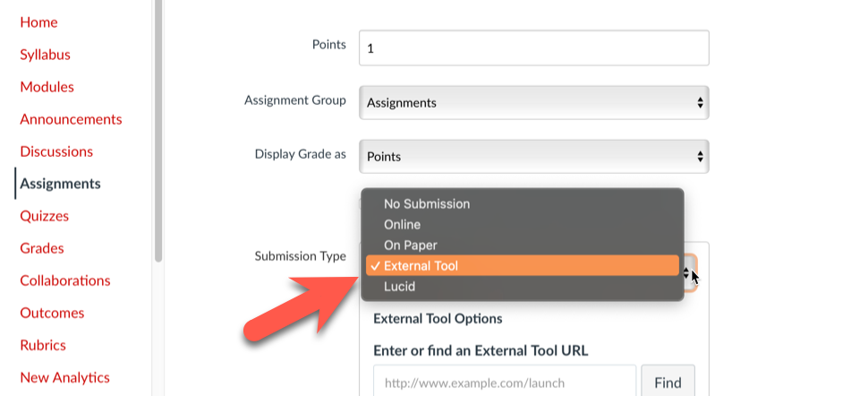Pick On Paper from the list
868x396 pixels.
click(410, 245)
